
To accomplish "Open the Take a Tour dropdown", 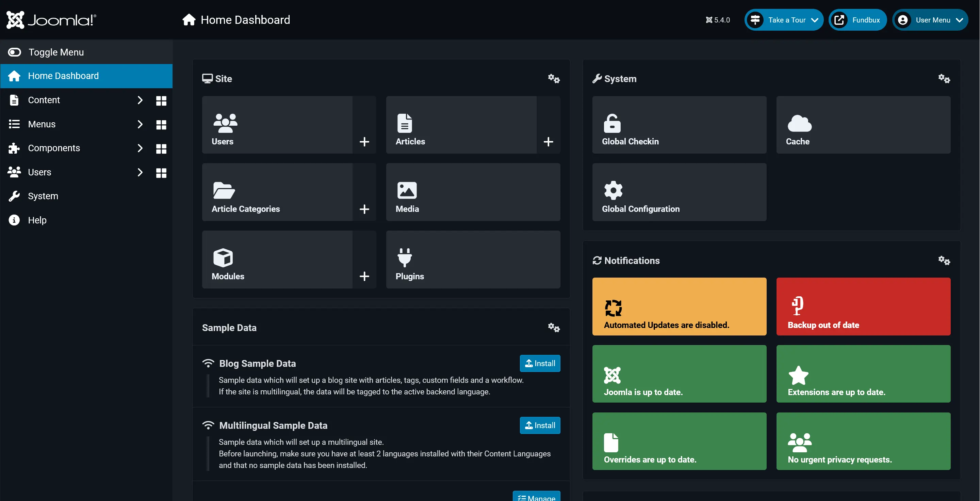I will click(x=784, y=20).
